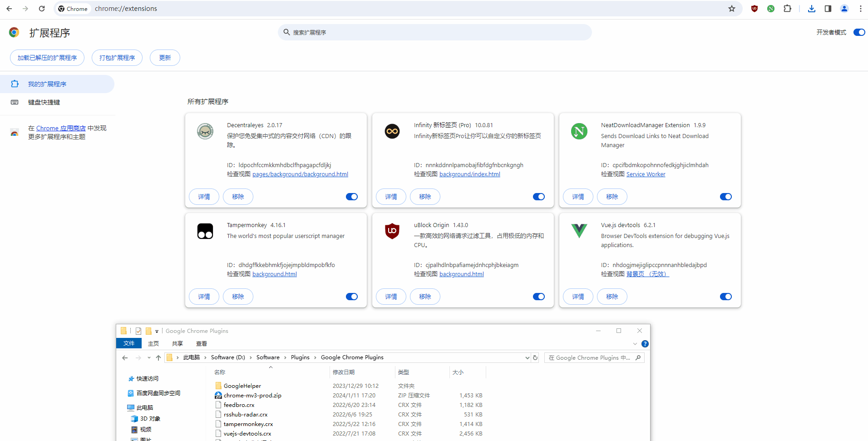The image size is (868, 441).
Task: Click the extensions search field
Action: tap(434, 32)
